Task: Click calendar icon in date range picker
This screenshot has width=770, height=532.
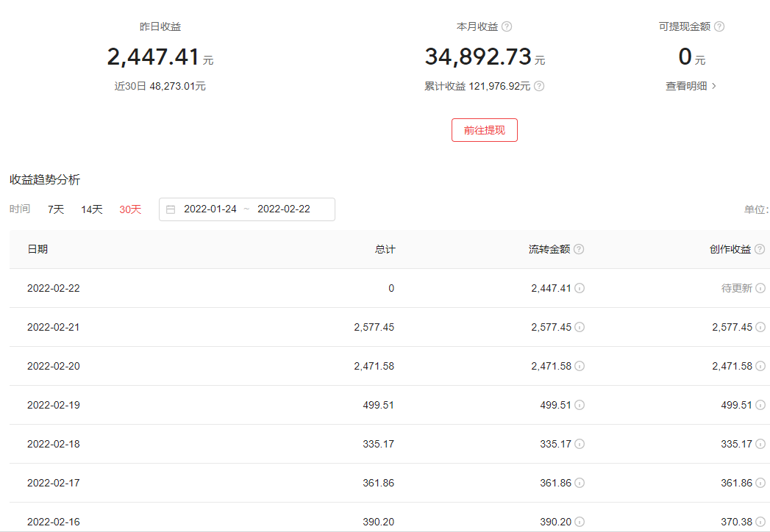Action: click(171, 209)
